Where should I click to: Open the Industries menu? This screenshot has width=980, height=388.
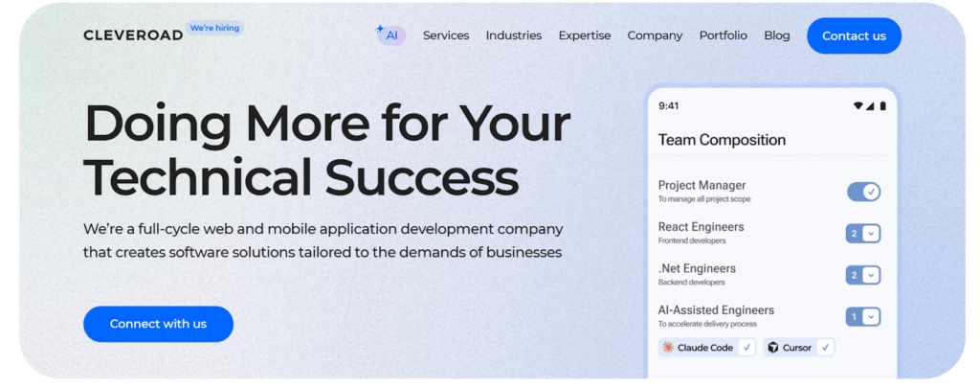tap(514, 35)
